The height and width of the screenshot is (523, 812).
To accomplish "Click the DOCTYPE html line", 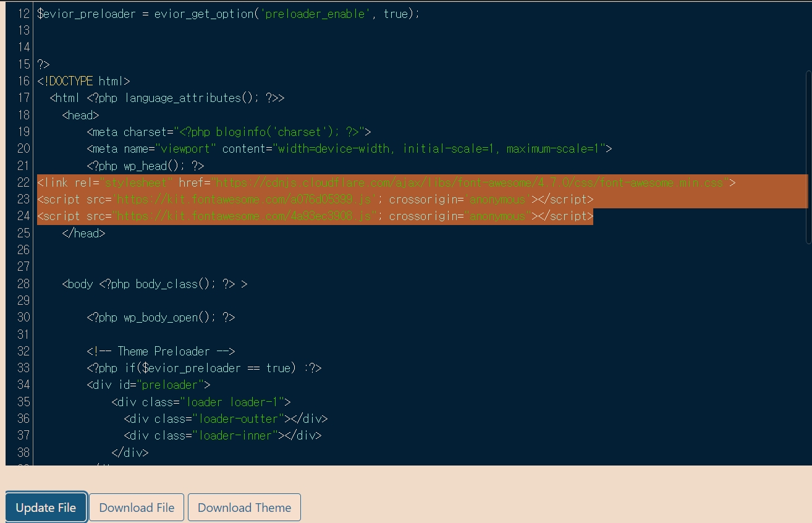I will pyautogui.click(x=83, y=81).
